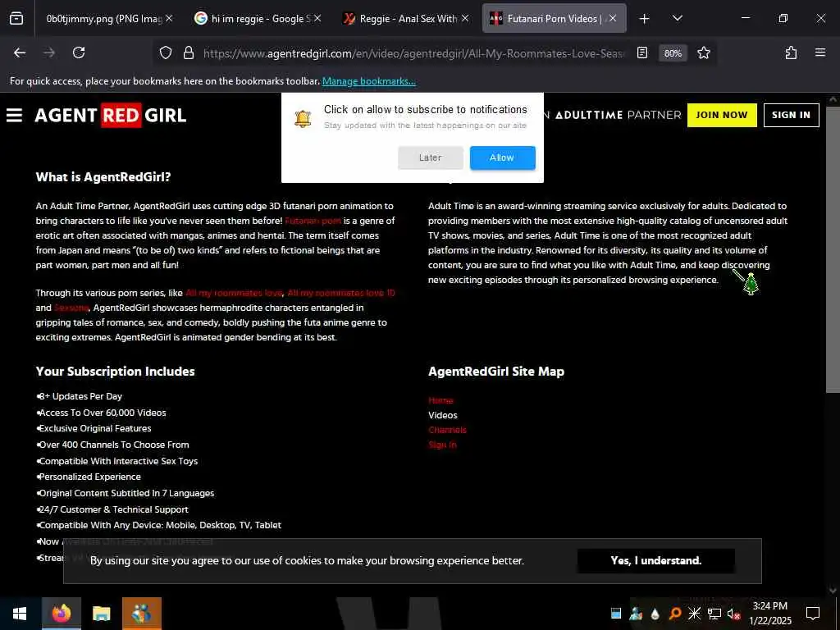Reload the current page
This screenshot has width=840, height=630.
click(x=79, y=52)
